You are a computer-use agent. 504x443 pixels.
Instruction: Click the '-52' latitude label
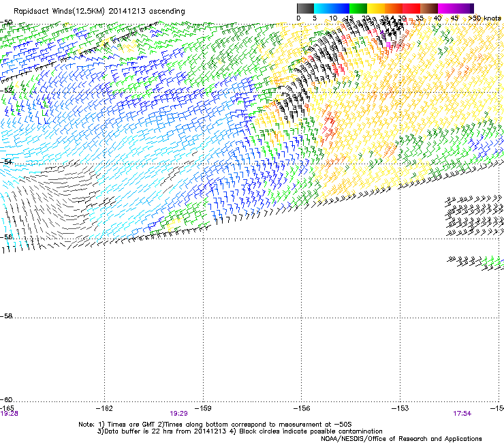pos(6,91)
